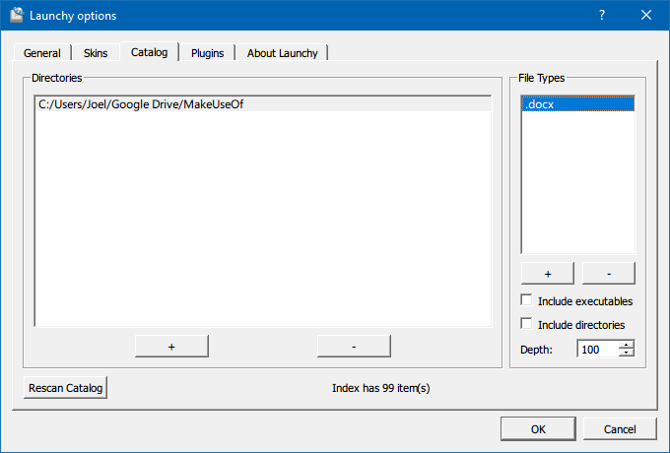Click the Launchy icon in title bar

[17, 15]
